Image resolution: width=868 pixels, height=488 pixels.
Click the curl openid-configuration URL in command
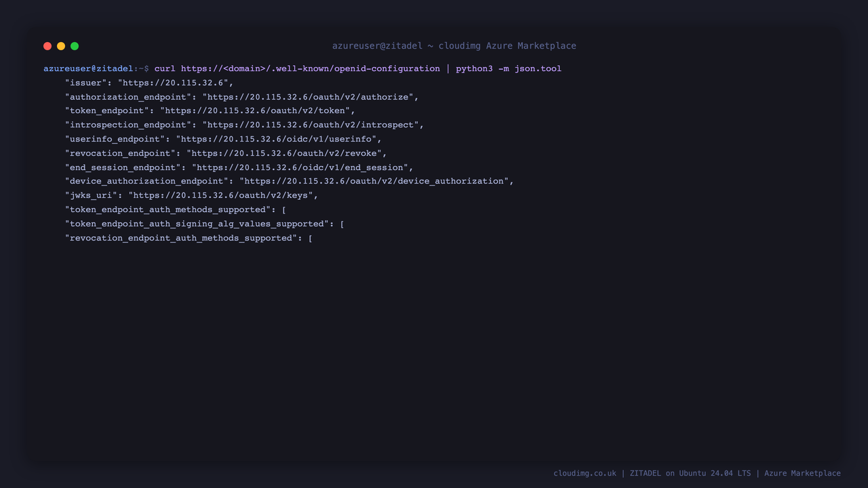click(x=311, y=68)
